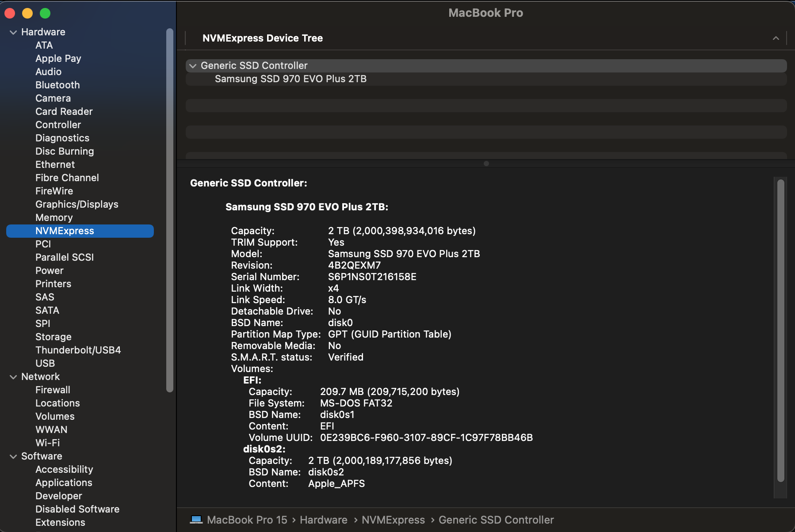Click the split pane divider handle dot
This screenshot has width=795, height=532.
[x=486, y=163]
